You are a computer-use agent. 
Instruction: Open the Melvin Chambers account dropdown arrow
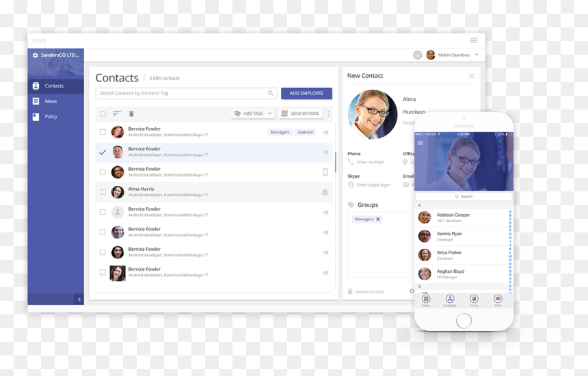tap(477, 55)
